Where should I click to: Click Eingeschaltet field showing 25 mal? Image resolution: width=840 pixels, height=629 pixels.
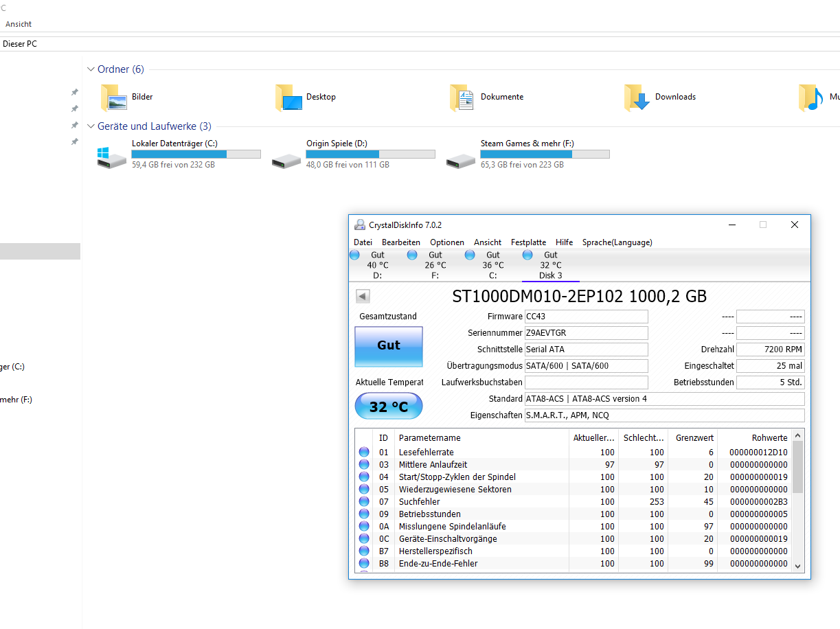[770, 366]
